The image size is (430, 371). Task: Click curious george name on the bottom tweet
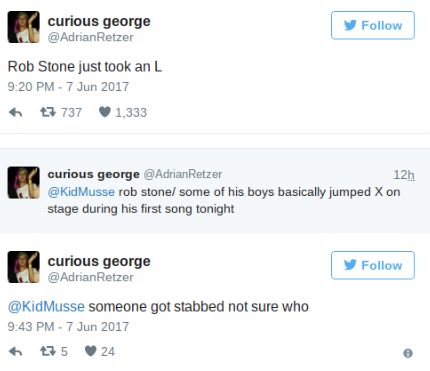point(99,261)
